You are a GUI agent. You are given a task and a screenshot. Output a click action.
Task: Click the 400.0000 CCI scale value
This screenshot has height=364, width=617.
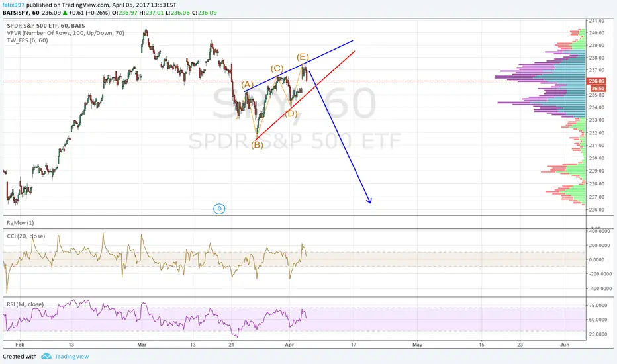pyautogui.click(x=600, y=232)
